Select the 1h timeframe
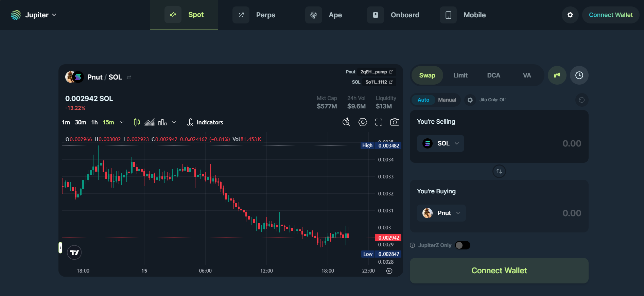The image size is (644, 296). point(94,122)
